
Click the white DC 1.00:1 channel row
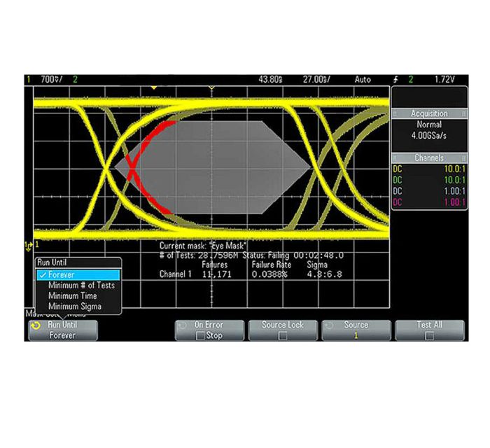429,191
